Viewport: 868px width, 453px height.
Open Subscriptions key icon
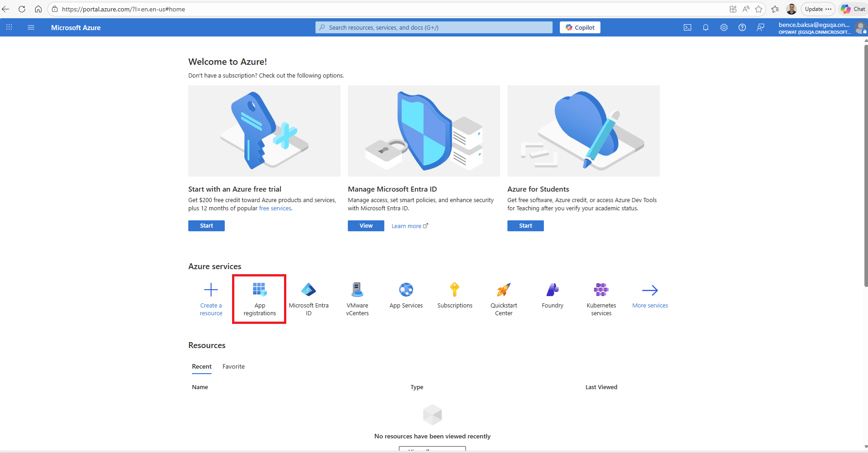pos(455,290)
